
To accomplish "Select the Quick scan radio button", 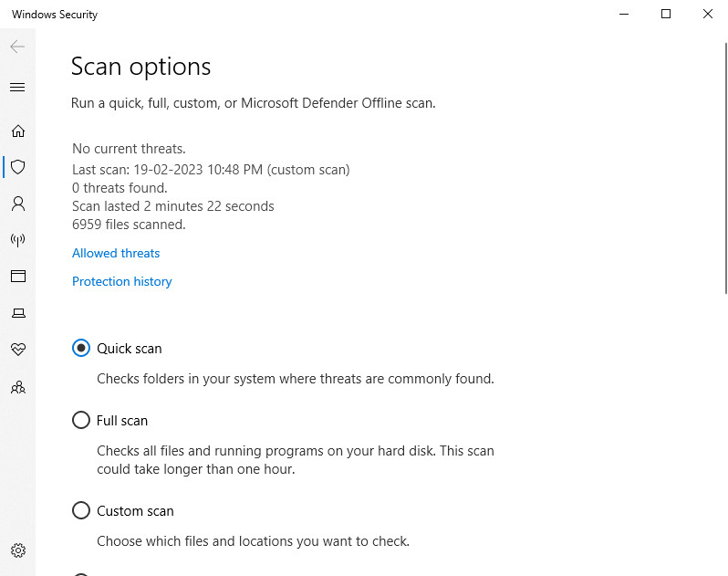I will (81, 348).
